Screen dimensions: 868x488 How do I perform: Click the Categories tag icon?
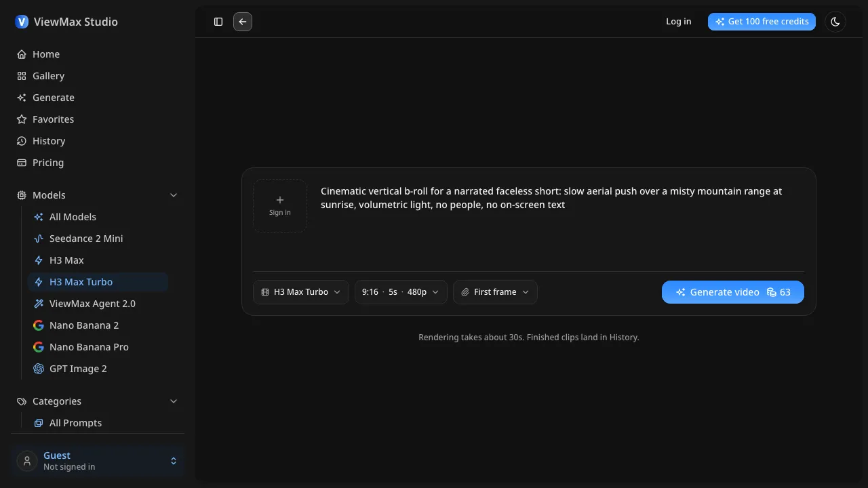click(22, 401)
